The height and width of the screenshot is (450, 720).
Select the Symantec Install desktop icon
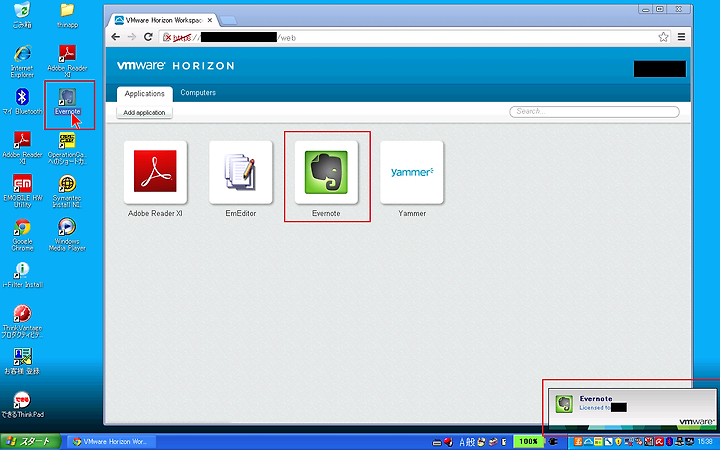click(x=68, y=191)
